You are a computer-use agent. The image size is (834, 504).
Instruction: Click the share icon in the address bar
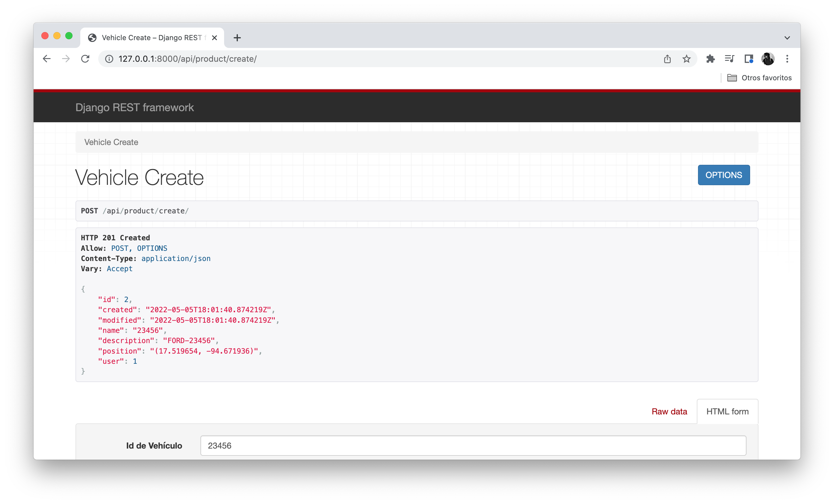pyautogui.click(x=667, y=58)
